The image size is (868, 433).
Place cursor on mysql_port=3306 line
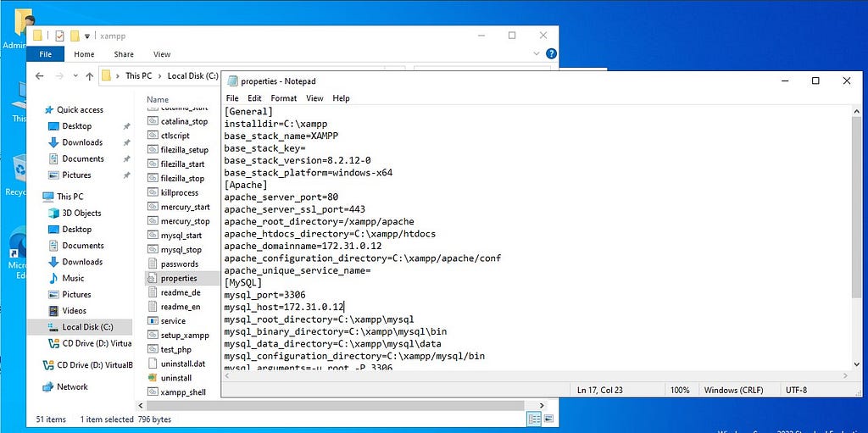click(x=264, y=295)
